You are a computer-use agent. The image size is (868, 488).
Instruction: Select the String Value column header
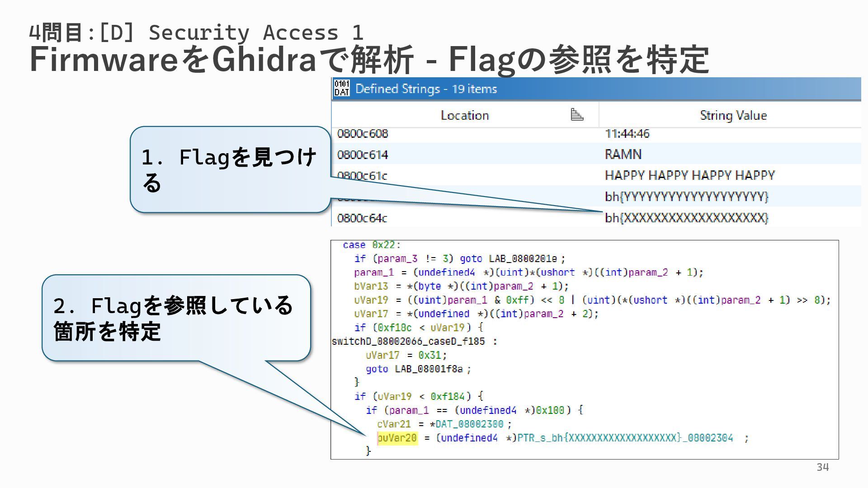(733, 115)
